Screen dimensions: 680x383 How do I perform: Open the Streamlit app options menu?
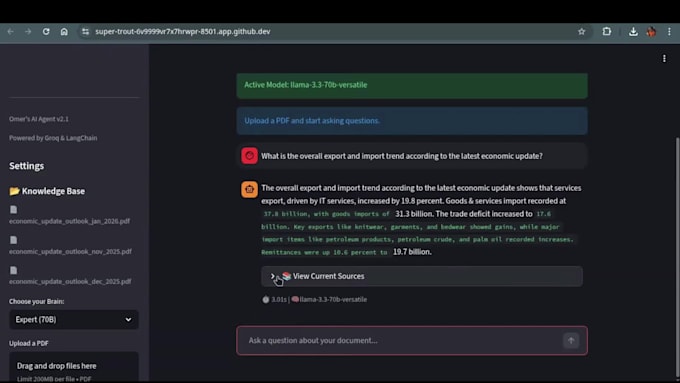(x=664, y=58)
